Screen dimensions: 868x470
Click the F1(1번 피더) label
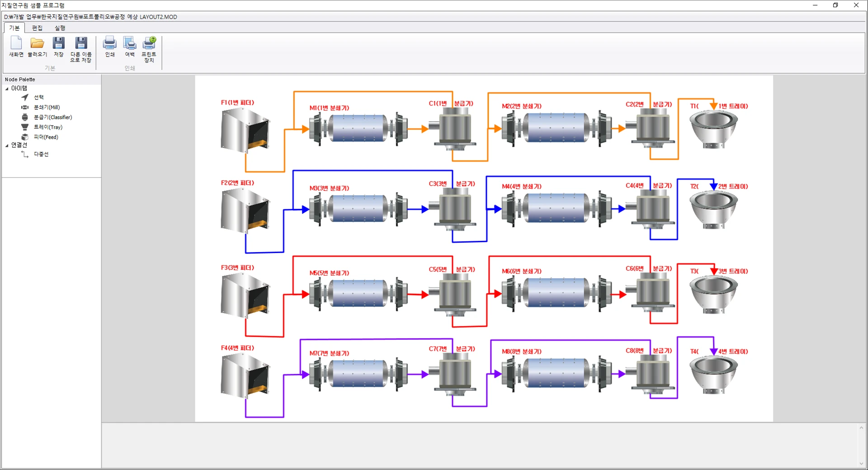[x=237, y=103]
